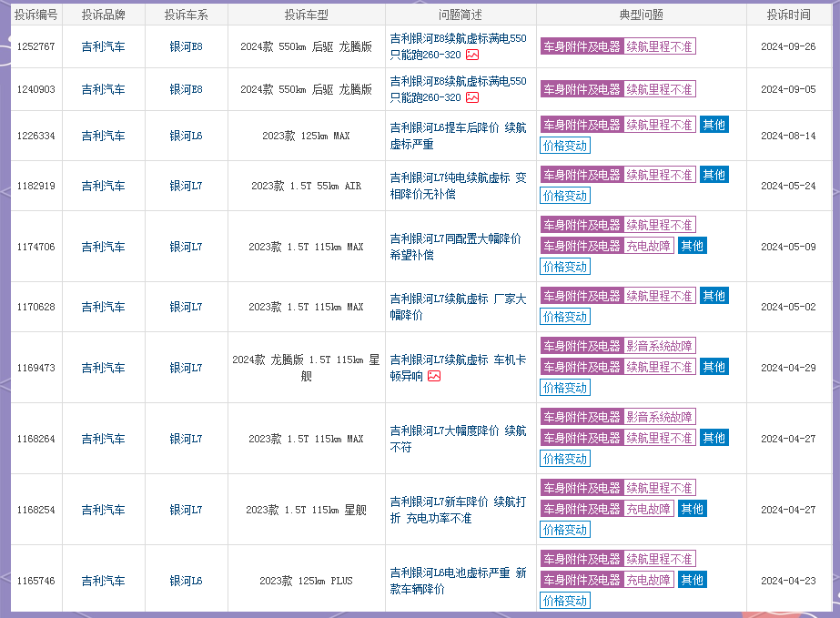This screenshot has height=618, width=840.
Task: Open the 银河E8 series link for complaint 1240903
Action: 186,89
